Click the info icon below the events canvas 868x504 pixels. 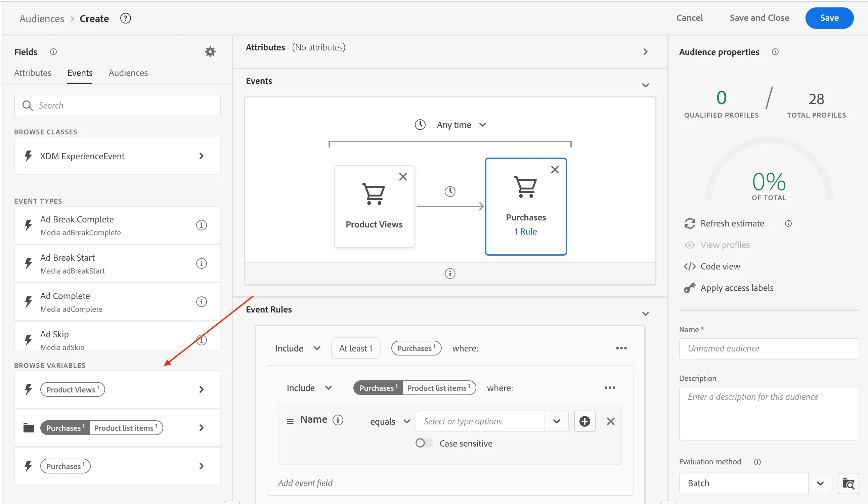(x=450, y=274)
